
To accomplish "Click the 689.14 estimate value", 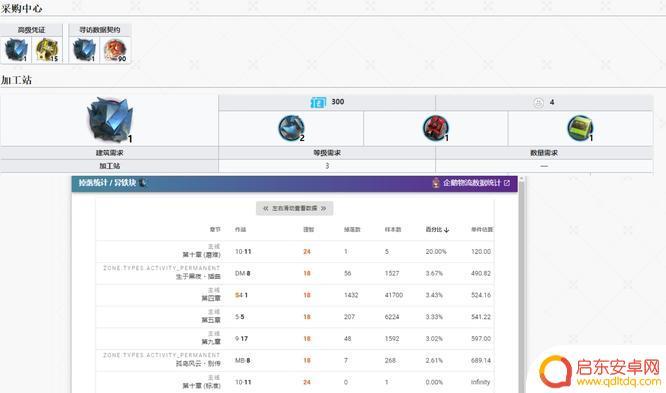I will (481, 360).
